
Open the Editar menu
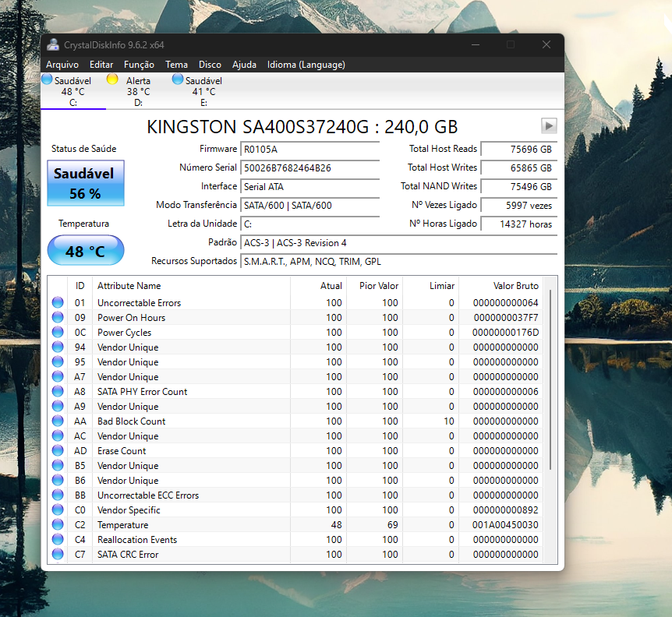(x=101, y=65)
